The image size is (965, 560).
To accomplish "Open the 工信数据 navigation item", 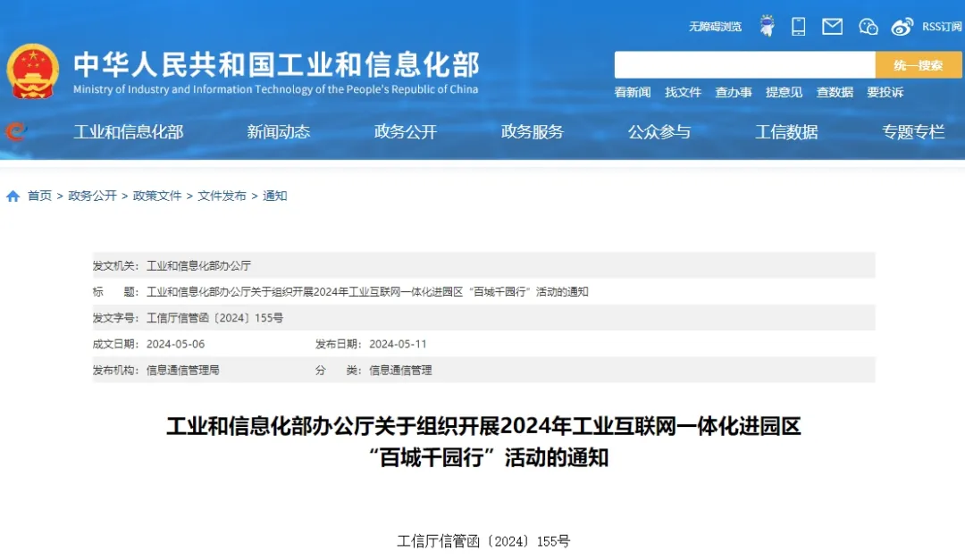I will 786,132.
